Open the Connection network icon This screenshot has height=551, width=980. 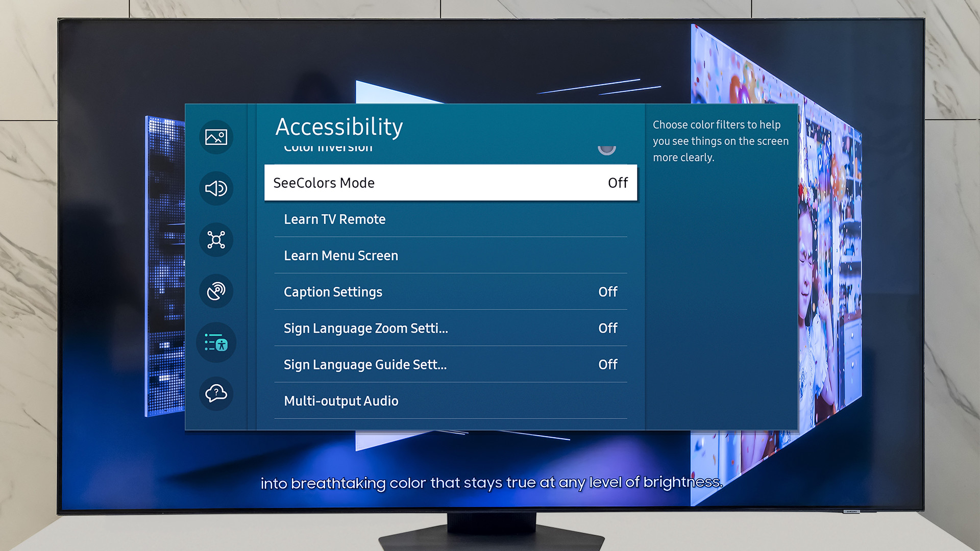pyautogui.click(x=216, y=240)
